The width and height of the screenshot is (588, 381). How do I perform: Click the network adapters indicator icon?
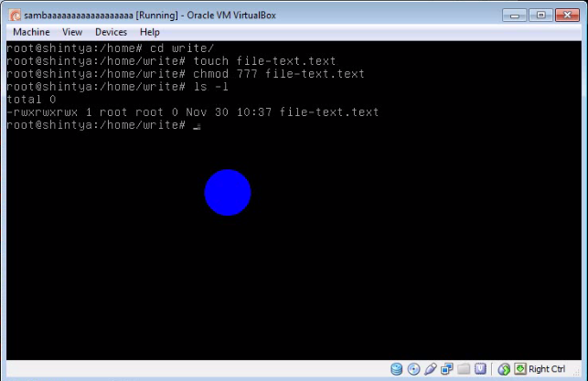click(x=447, y=369)
